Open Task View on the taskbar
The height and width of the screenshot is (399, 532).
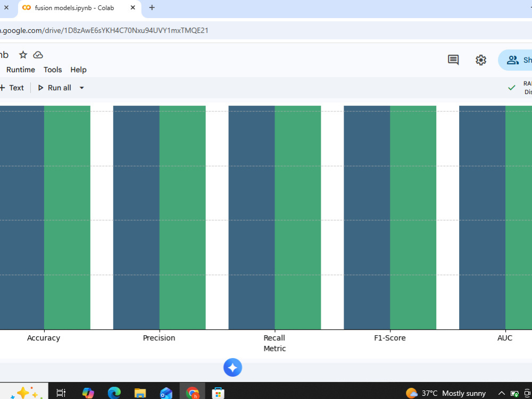61,393
